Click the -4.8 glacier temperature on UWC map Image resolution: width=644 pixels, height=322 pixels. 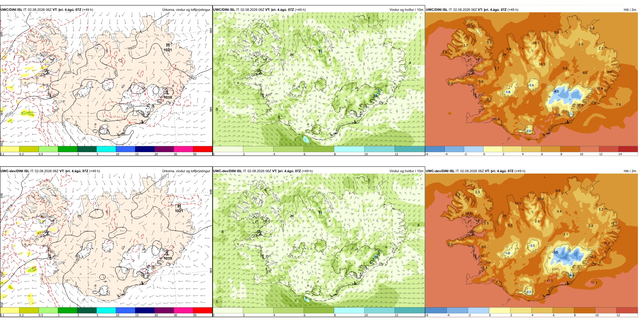click(556, 92)
